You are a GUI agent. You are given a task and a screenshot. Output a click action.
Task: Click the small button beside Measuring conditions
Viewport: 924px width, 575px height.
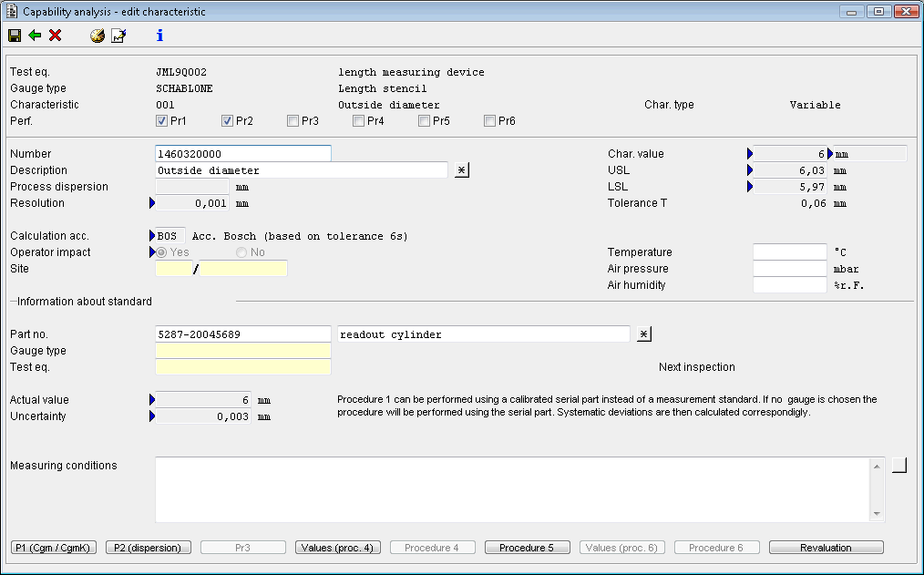(x=899, y=465)
